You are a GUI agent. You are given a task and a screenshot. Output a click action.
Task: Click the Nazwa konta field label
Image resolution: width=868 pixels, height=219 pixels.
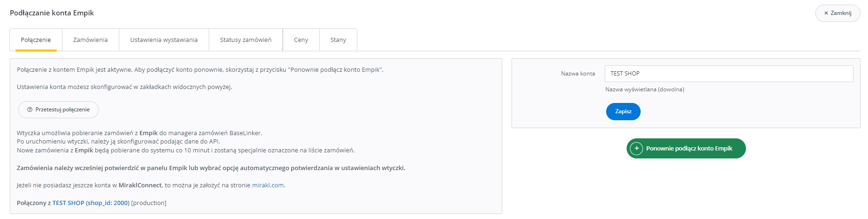pos(578,74)
